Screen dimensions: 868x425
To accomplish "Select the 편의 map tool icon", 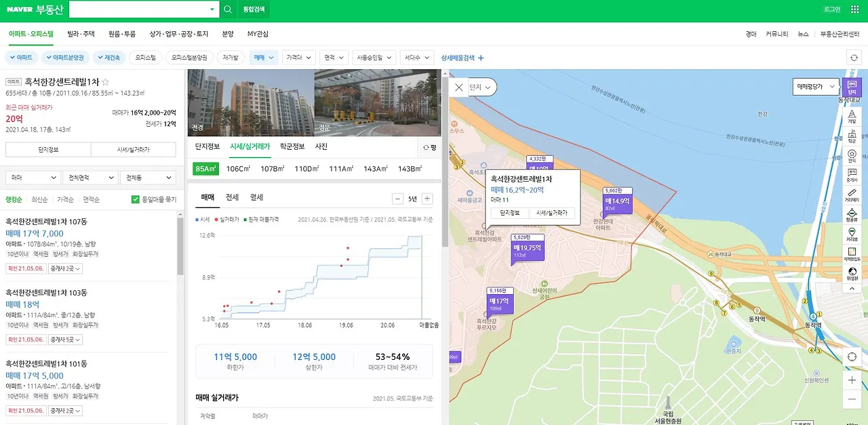I will point(852,156).
